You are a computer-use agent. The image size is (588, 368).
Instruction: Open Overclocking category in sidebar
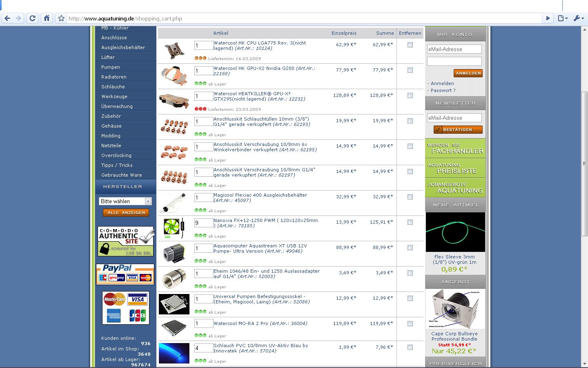click(x=116, y=155)
